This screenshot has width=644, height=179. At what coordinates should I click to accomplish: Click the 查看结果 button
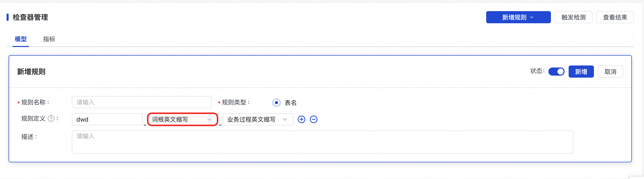(615, 17)
